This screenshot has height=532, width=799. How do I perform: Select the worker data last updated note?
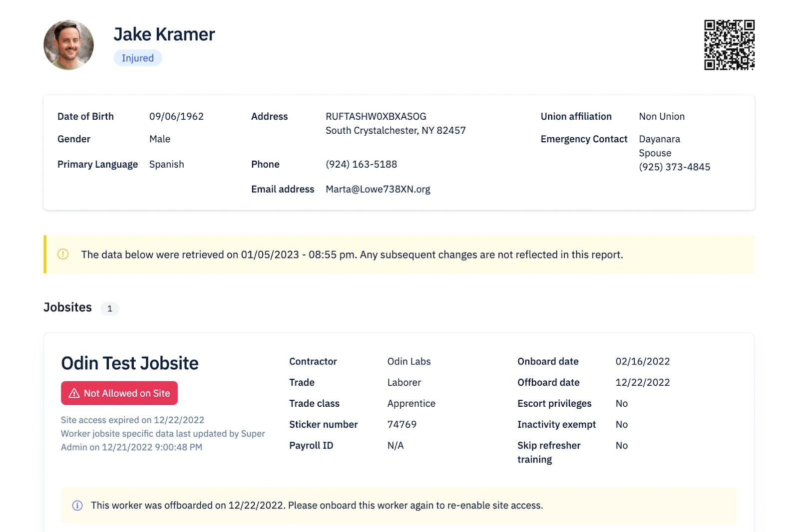(x=163, y=440)
